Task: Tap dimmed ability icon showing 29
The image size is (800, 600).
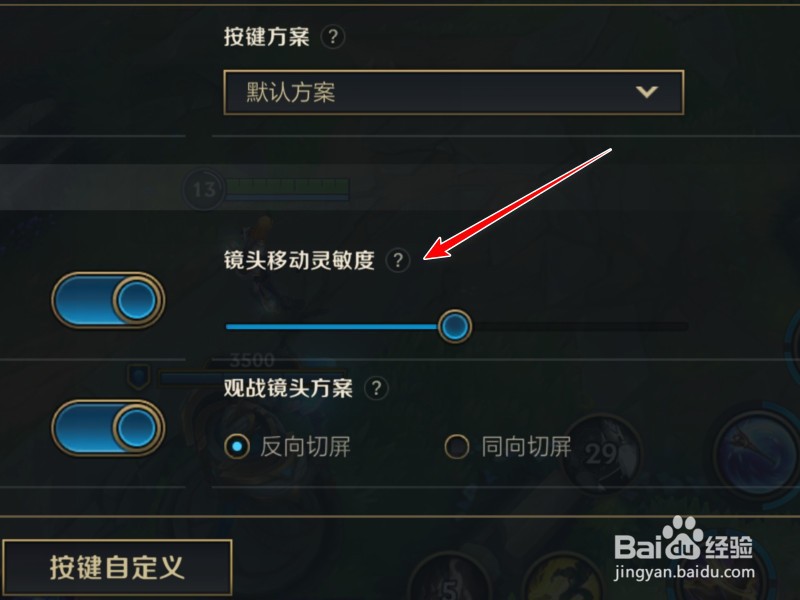Action: [602, 453]
